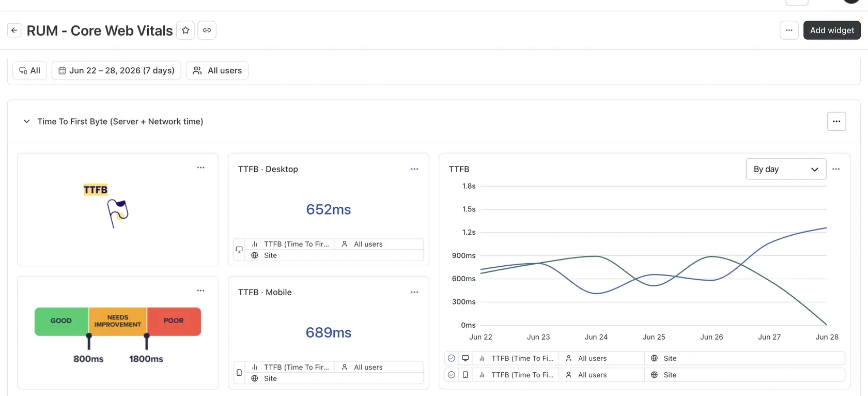This screenshot has height=396, width=868.
Task: Open options for the Good/Poor thresholds widget
Action: tap(200, 291)
